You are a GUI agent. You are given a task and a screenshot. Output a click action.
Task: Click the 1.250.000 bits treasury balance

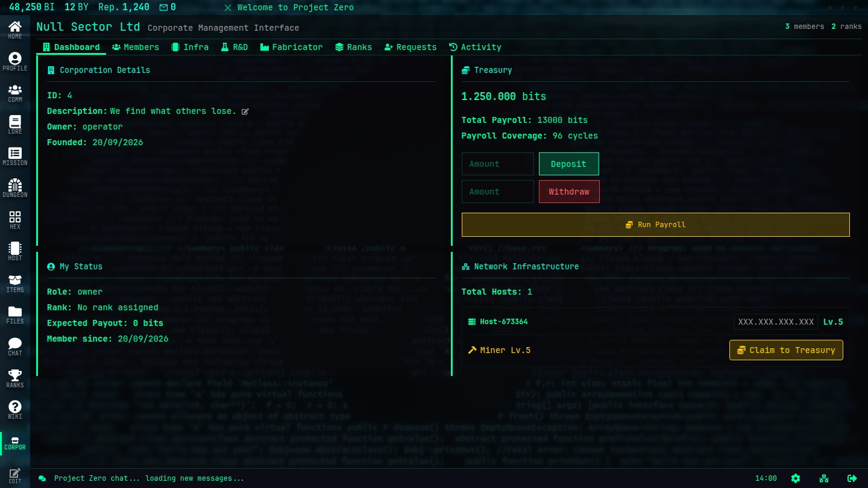click(504, 96)
